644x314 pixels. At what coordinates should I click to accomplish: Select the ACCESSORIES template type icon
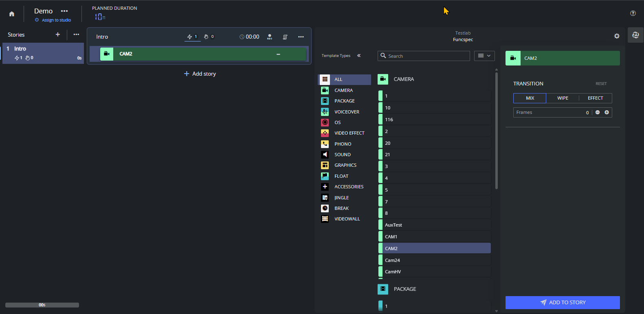(x=325, y=187)
